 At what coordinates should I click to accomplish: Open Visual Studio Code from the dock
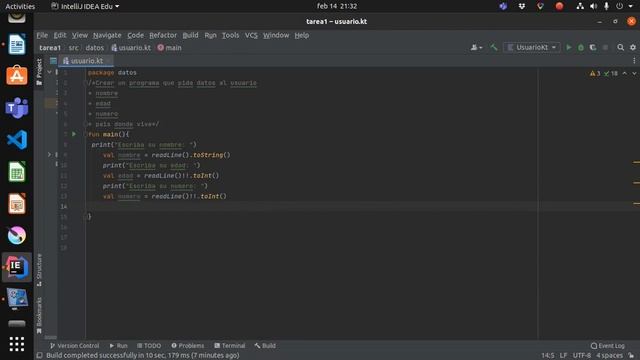[17, 140]
